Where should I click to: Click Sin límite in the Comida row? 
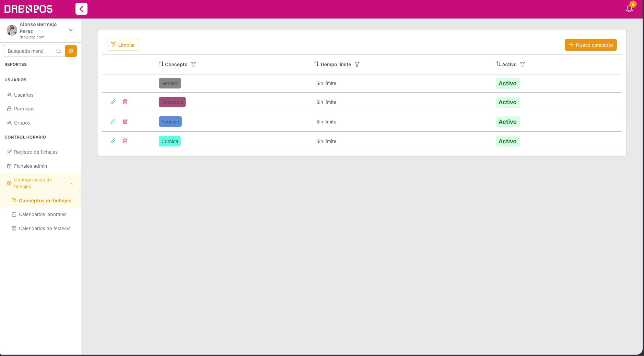click(x=326, y=141)
